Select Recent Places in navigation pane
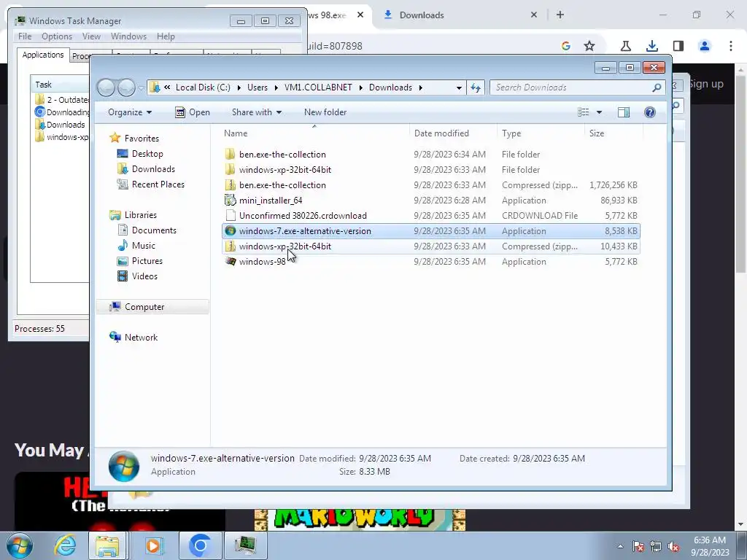The image size is (747, 560). coord(151,184)
